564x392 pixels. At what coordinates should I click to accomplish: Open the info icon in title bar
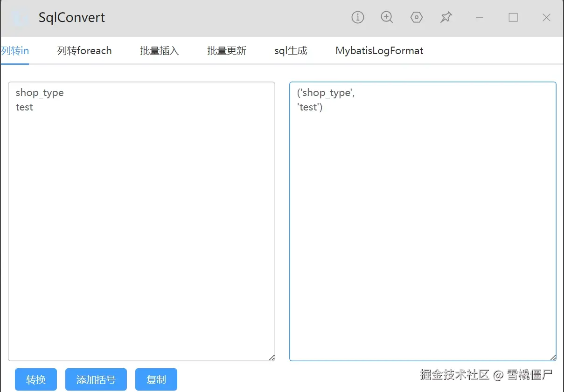tap(357, 17)
